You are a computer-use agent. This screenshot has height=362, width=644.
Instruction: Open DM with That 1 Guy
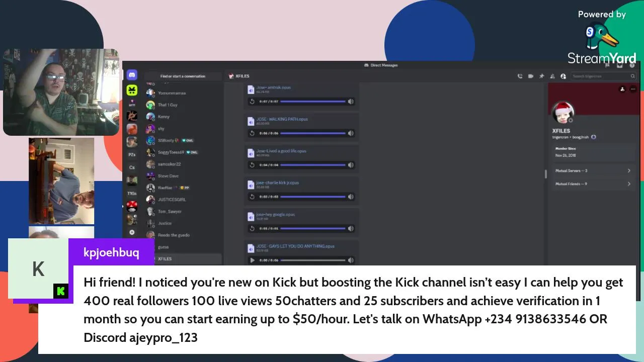point(183,105)
